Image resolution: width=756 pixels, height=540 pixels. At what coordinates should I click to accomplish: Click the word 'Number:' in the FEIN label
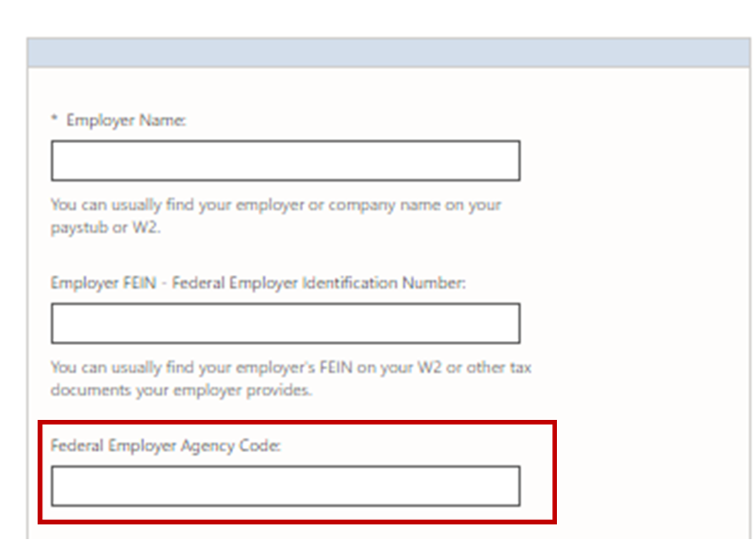point(434,282)
